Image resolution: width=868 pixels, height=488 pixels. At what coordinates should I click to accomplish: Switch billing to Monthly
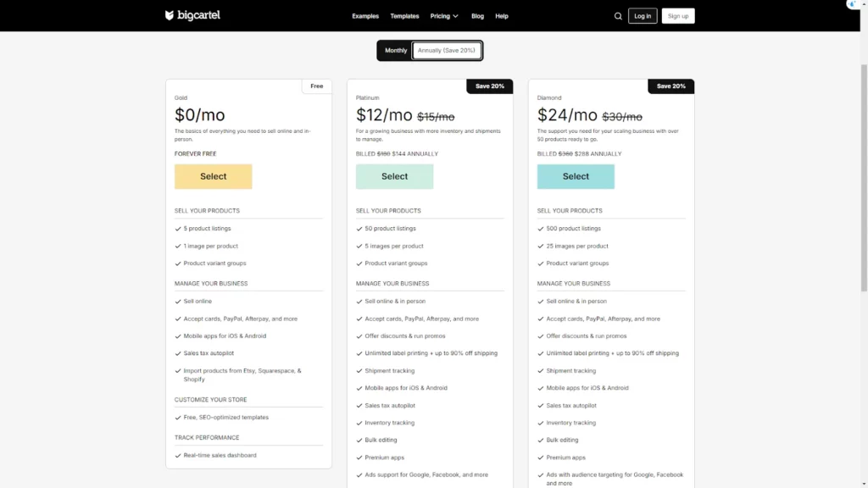(396, 51)
